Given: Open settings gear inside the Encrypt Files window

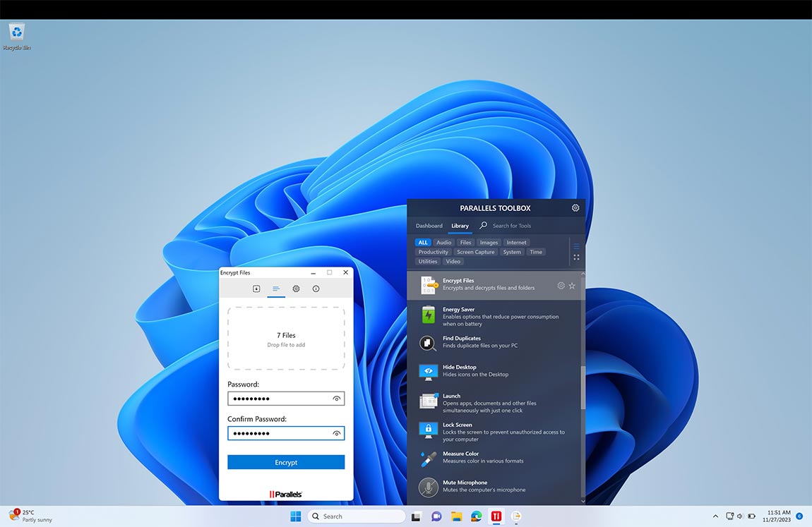Looking at the screenshot, I should click(x=296, y=289).
